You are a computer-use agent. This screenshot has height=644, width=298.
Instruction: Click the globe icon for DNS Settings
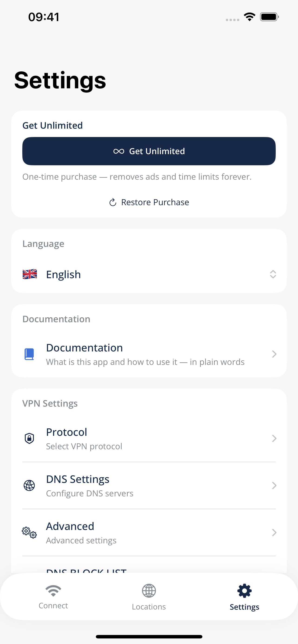point(29,485)
